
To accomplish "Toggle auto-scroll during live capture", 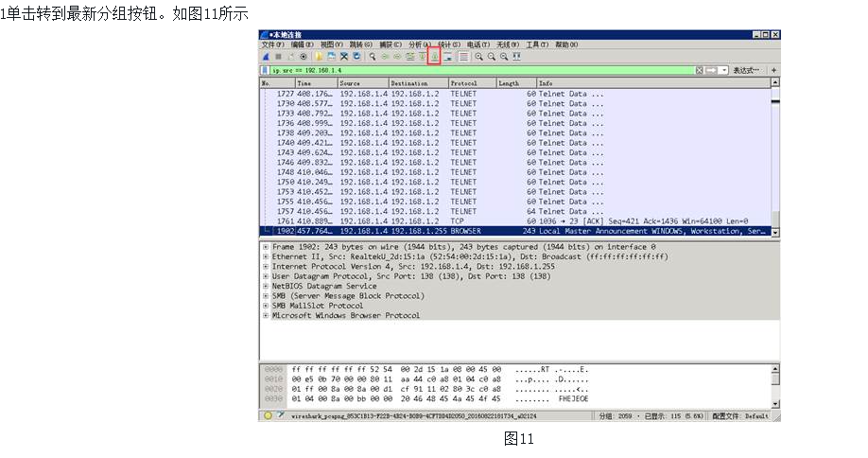I will 447,57.
